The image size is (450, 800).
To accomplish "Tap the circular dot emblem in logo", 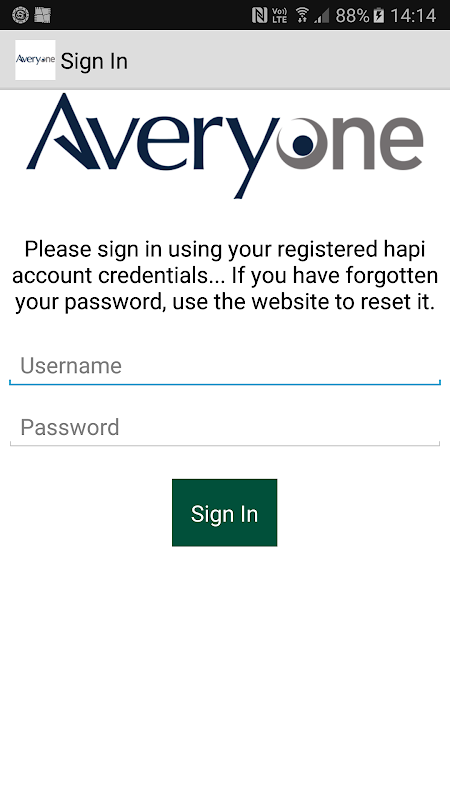I will 302,144.
